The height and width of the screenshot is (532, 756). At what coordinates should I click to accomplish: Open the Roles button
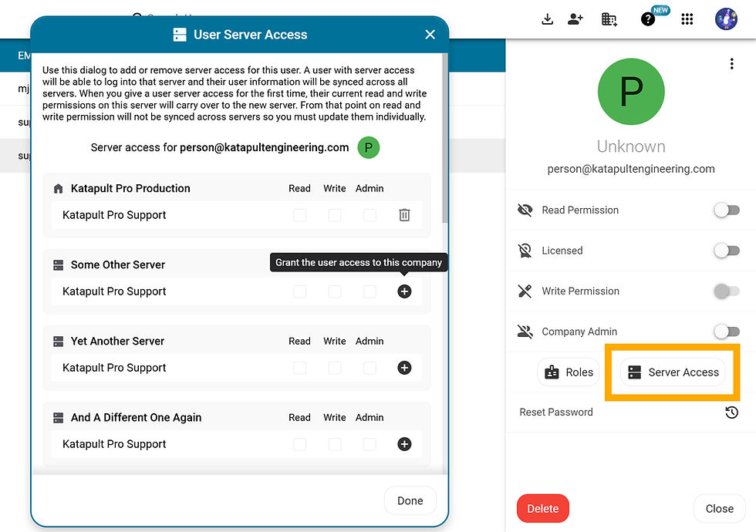tap(569, 372)
